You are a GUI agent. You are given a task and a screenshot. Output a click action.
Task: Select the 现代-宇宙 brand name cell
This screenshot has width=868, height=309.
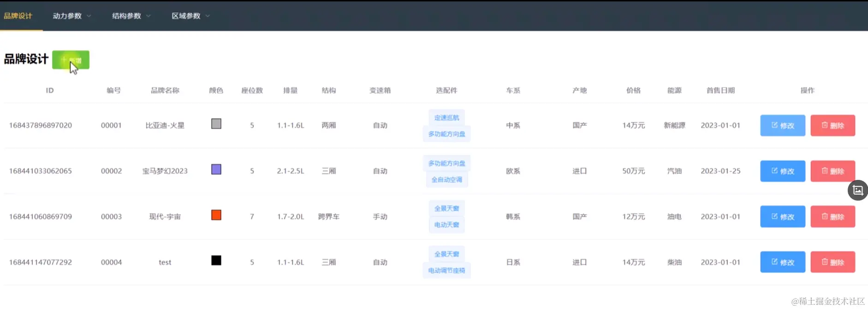coord(165,217)
